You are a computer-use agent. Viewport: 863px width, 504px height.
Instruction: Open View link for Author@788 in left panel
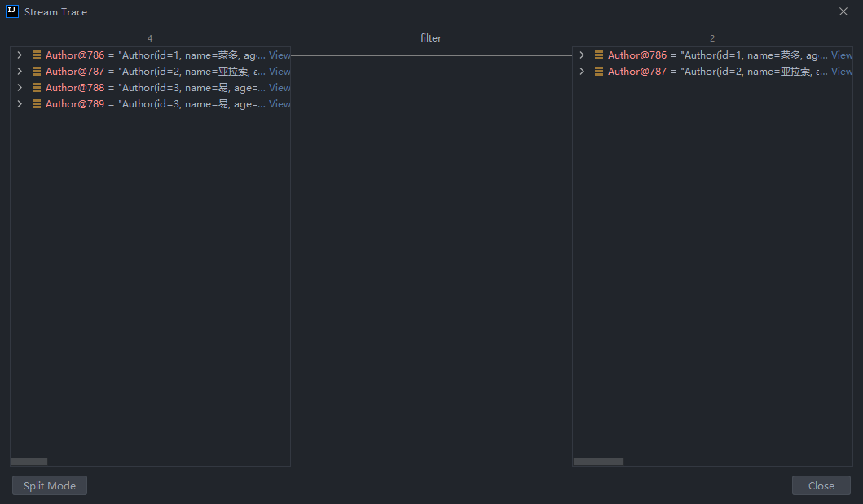(280, 88)
